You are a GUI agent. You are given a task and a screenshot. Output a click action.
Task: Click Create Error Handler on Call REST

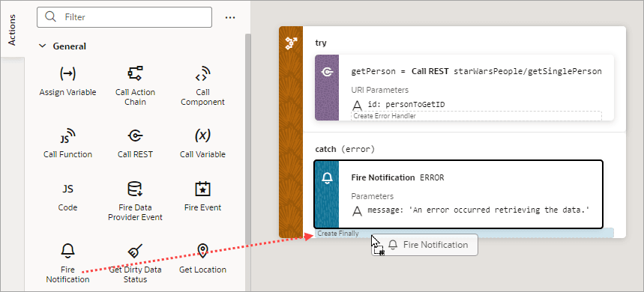476,115
